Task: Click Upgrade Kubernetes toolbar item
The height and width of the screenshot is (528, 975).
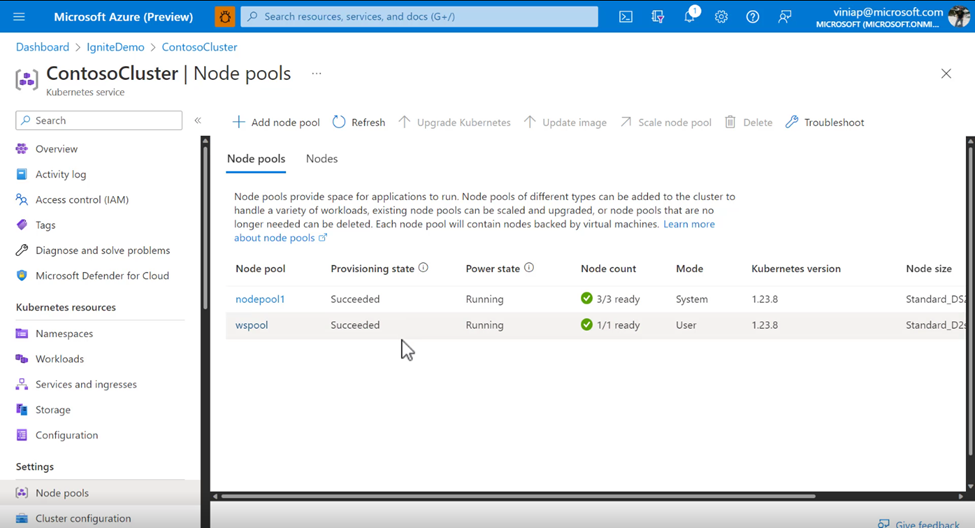Action: [455, 123]
